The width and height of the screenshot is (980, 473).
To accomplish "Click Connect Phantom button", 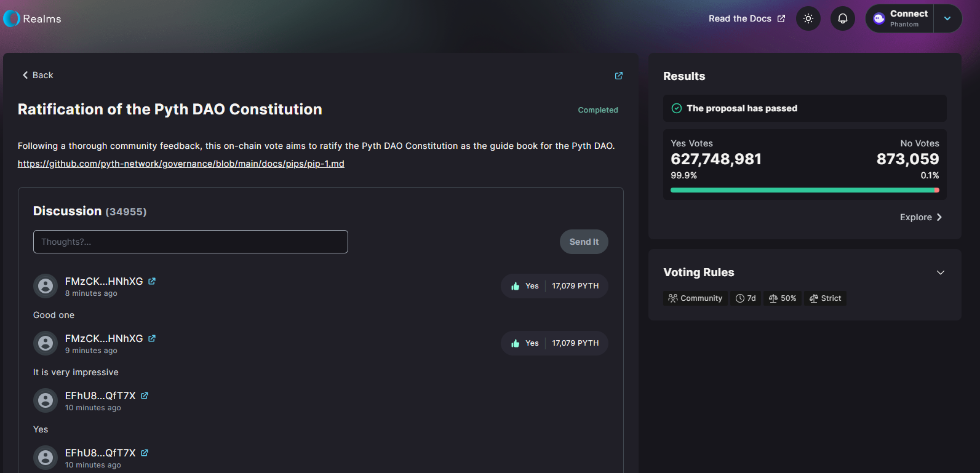I will (899, 18).
